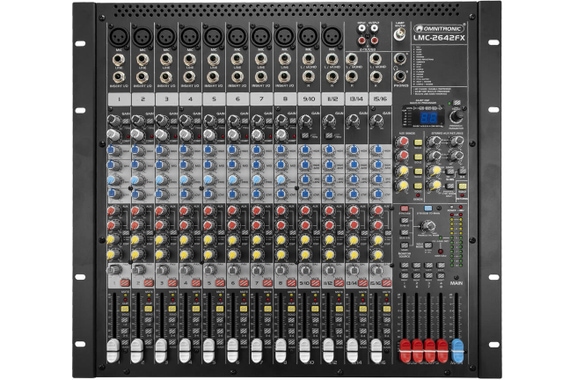
Task: Click channel 8 yellow AUX 4 knob
Action: point(281,254)
